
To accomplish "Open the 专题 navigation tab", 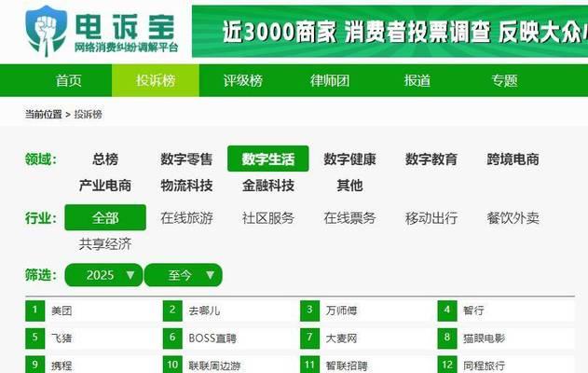I will [504, 80].
